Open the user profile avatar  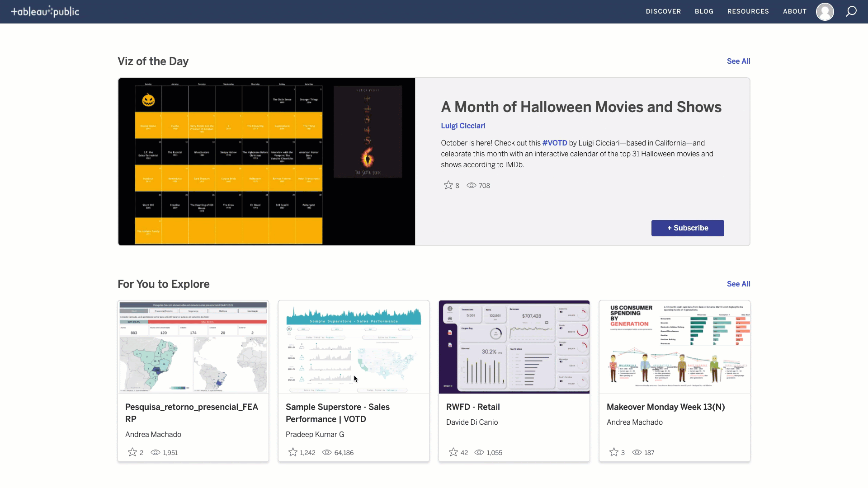click(x=825, y=12)
